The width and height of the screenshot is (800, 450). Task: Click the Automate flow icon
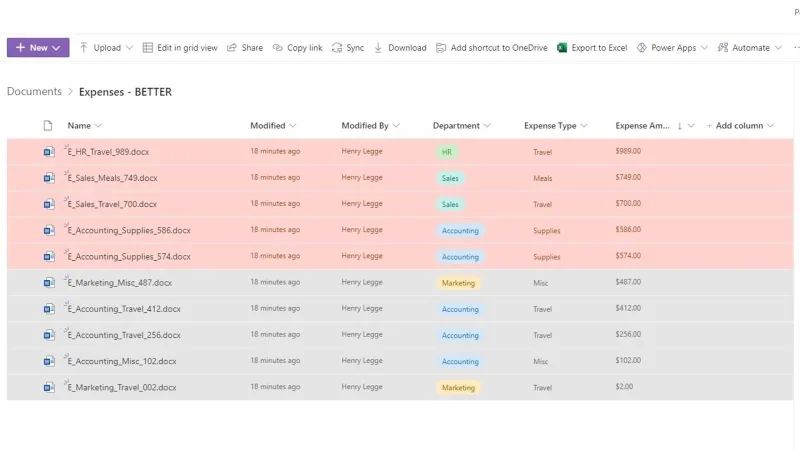pyautogui.click(x=723, y=47)
